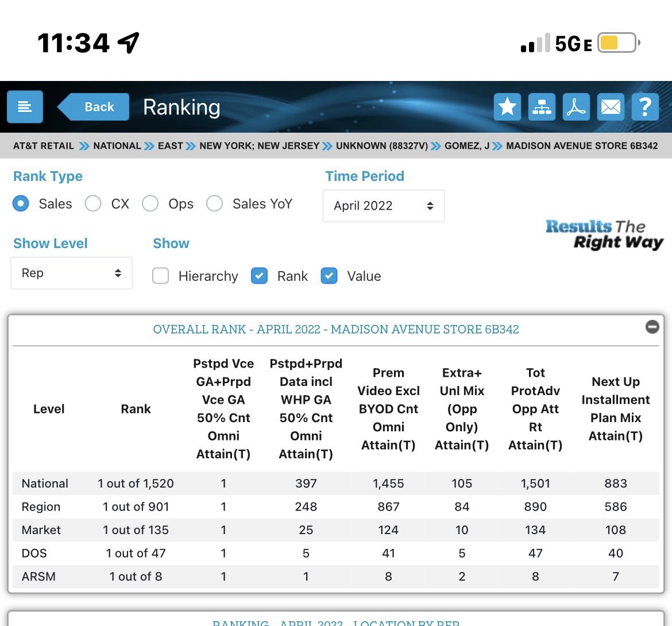This screenshot has height=626, width=672.
Task: Select the CX rank type radio button
Action: click(x=93, y=204)
